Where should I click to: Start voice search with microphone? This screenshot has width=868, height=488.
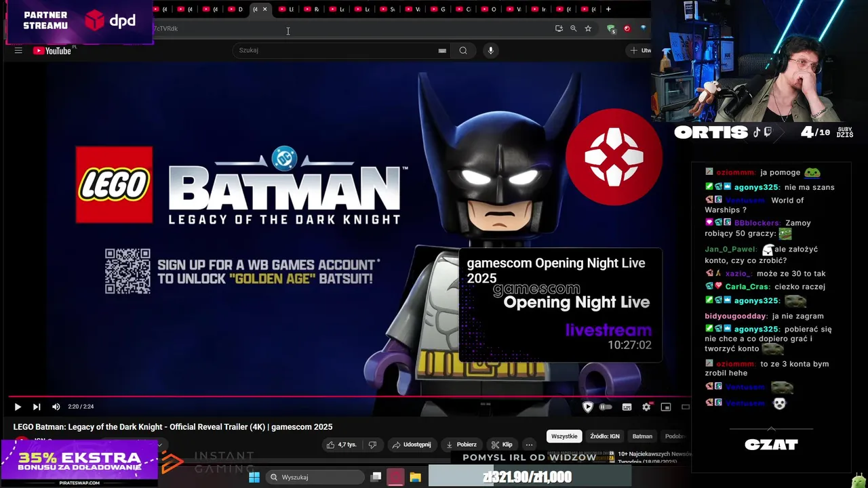click(491, 50)
